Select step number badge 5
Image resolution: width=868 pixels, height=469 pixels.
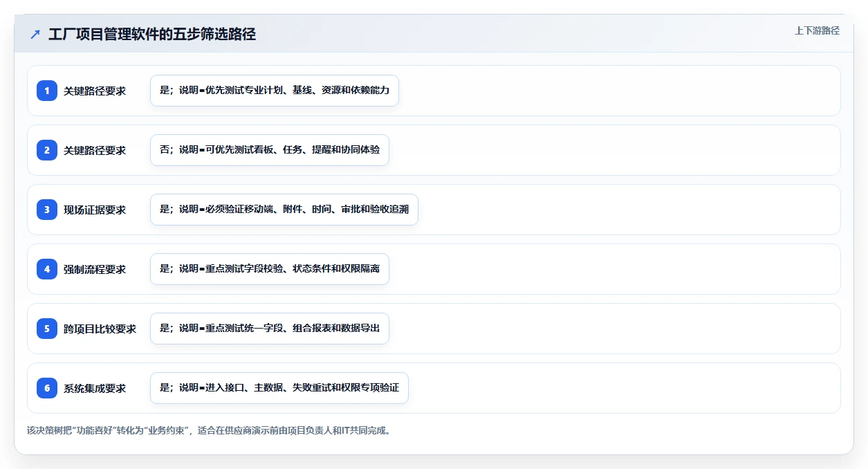coord(47,329)
